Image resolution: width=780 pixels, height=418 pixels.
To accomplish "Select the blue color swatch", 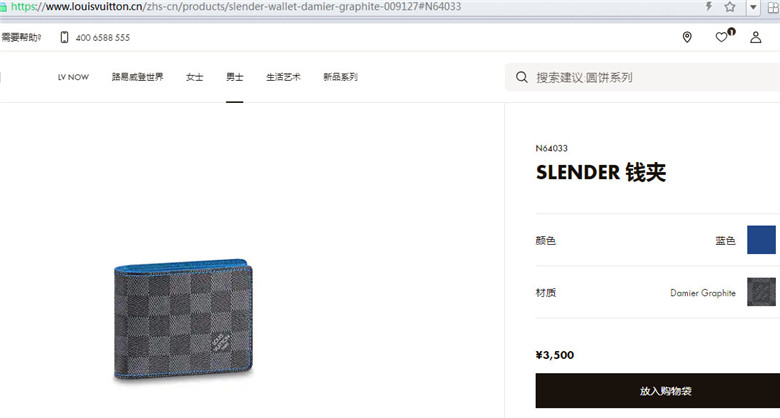I will point(761,239).
